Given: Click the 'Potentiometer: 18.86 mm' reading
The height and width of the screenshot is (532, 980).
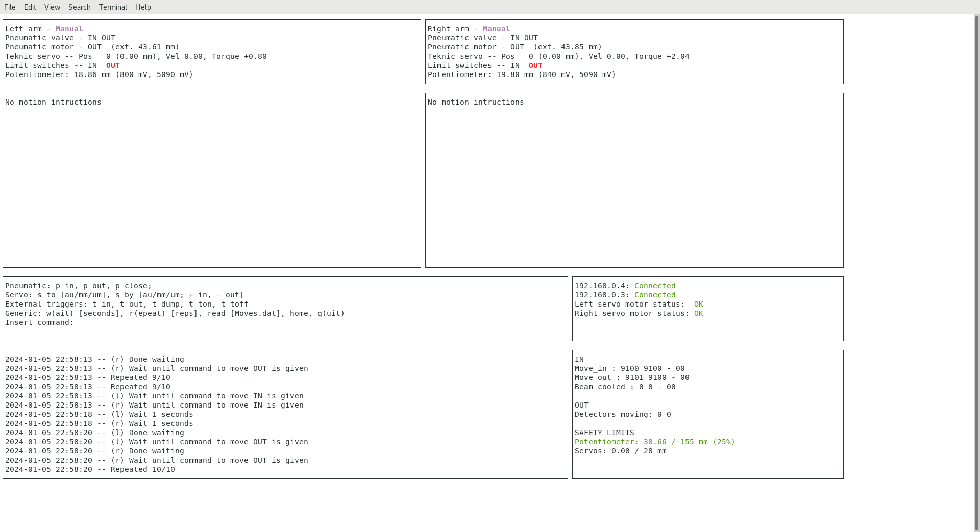Looking at the screenshot, I should (x=58, y=74).
